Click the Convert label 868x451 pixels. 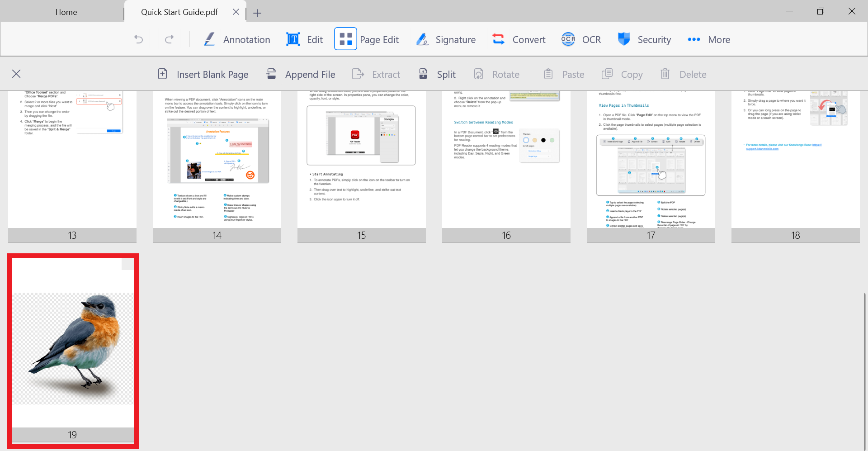[529, 40]
